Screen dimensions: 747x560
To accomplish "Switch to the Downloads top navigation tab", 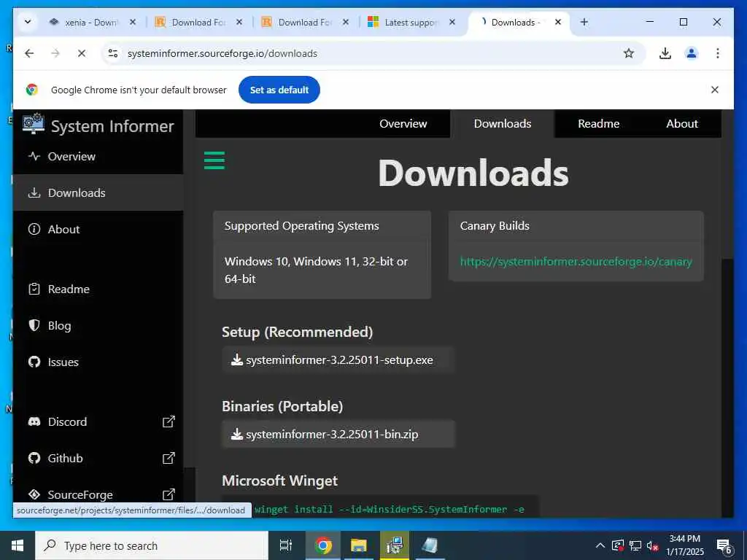I will click(x=503, y=124).
